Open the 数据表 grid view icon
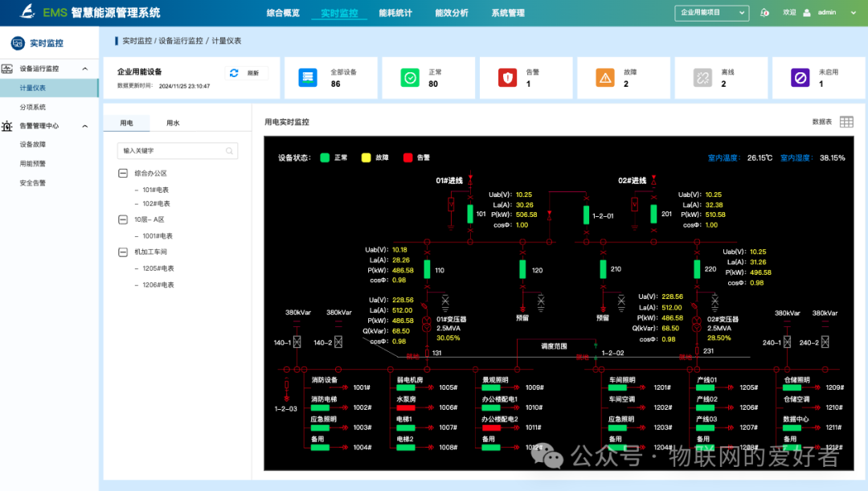Screen dimensions: 868x491 (x=845, y=121)
